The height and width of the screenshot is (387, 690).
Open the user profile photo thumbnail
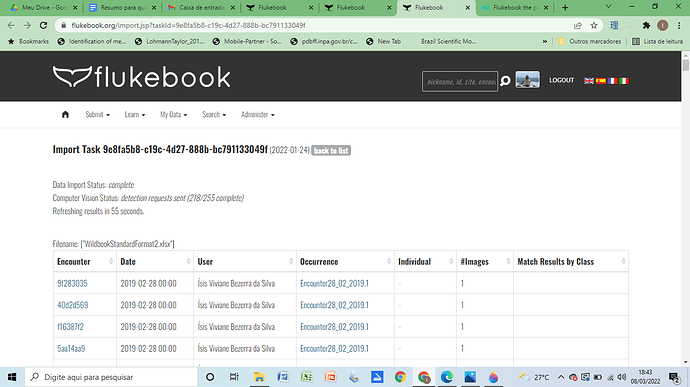click(527, 80)
